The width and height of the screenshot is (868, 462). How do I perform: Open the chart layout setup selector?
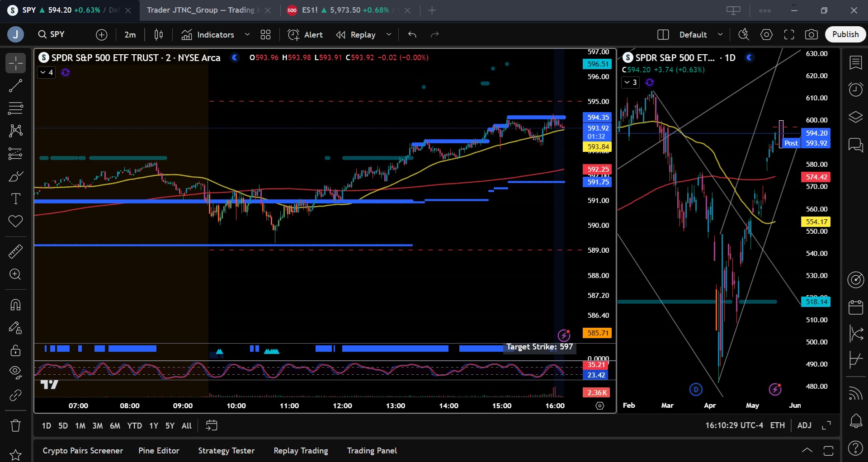[x=663, y=35]
